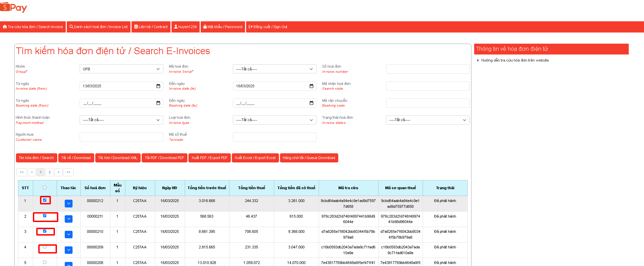644x266 pixels.
Task: Expand the Group dropdown showing GFB
Action: [121, 69]
